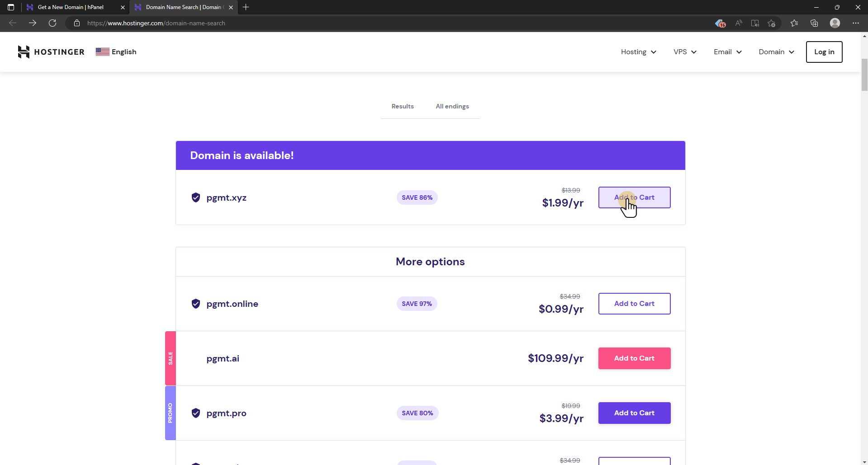Open the English language selector
This screenshot has height=465, width=868.
(x=116, y=52)
